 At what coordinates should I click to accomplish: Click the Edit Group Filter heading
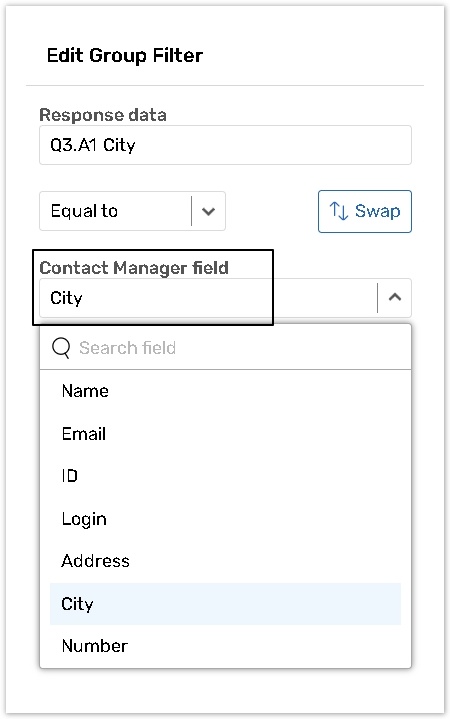click(125, 55)
